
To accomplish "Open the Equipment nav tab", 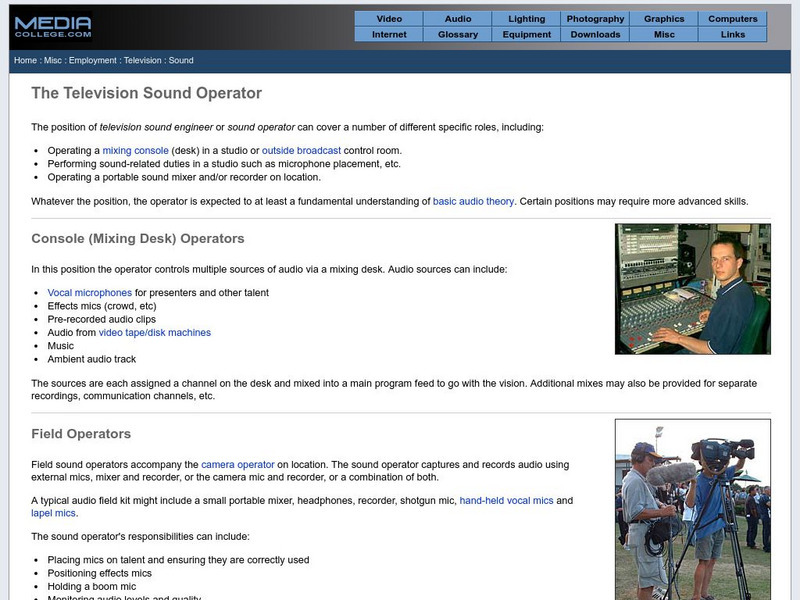I will 527,35.
